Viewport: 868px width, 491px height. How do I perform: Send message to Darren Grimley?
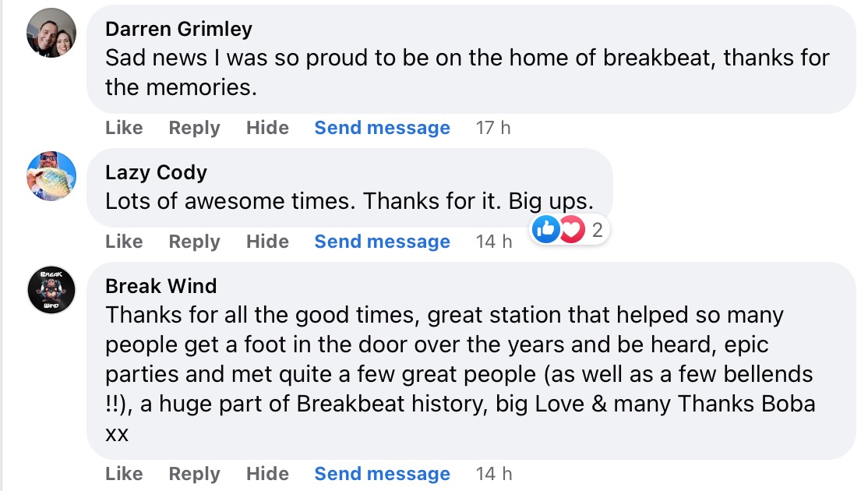(x=382, y=128)
